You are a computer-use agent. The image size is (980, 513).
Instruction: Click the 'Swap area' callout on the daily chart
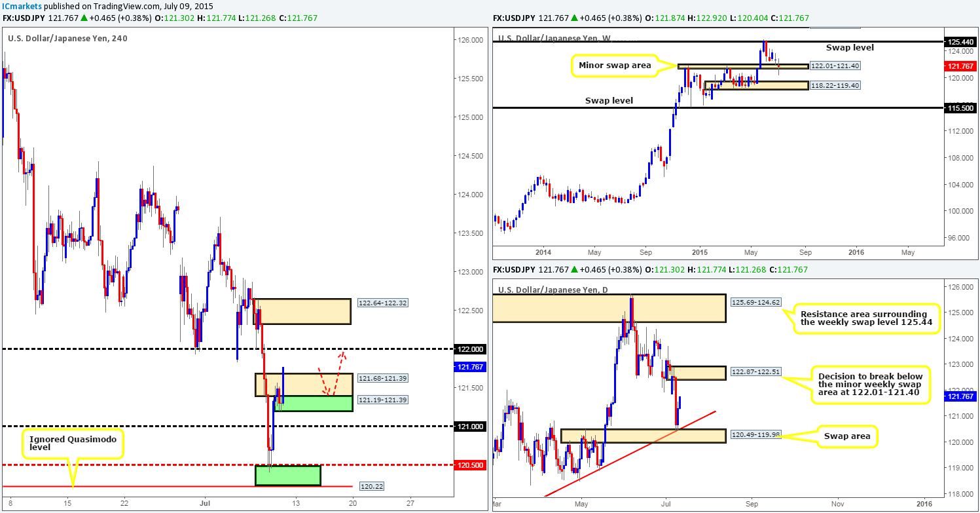846,436
